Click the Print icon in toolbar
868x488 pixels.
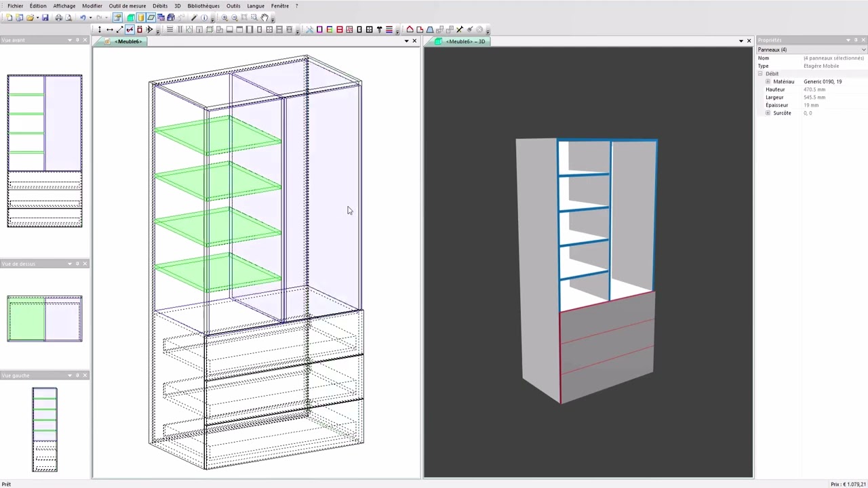pyautogui.click(x=58, y=18)
